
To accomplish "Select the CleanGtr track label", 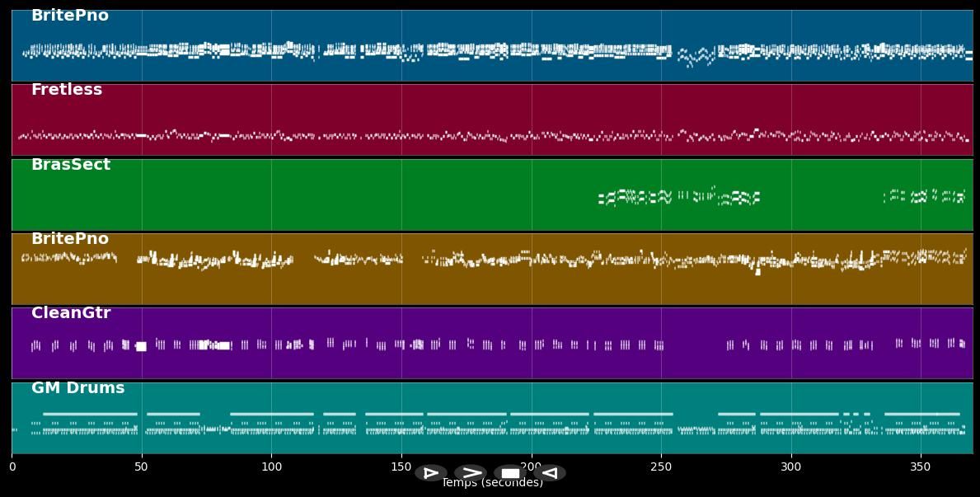I will pos(71,313).
